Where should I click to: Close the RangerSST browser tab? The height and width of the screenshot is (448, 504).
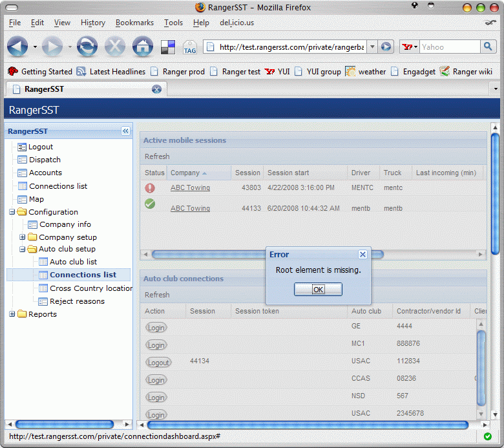pos(156,89)
